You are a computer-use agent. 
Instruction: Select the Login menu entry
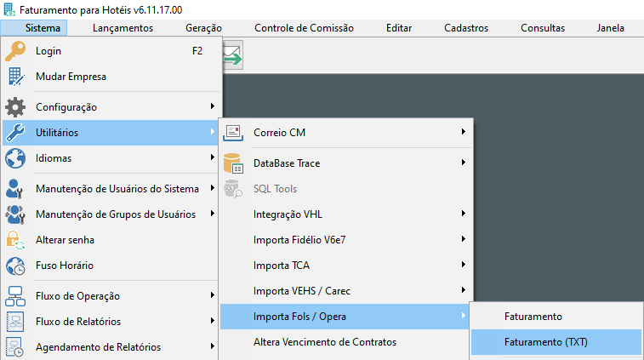(x=111, y=51)
